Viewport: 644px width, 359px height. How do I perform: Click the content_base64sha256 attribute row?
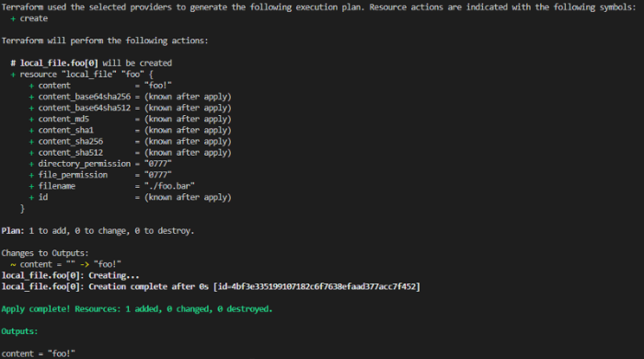click(130, 97)
